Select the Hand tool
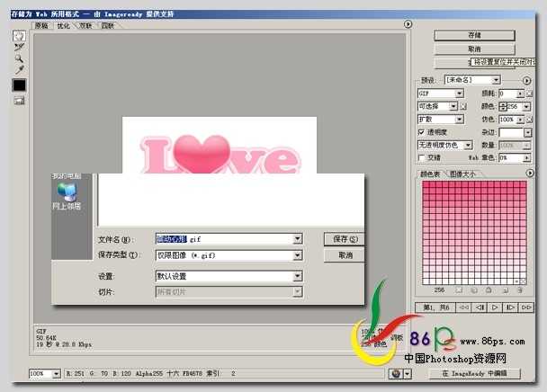Viewport: 547px width, 392px height. click(x=19, y=35)
